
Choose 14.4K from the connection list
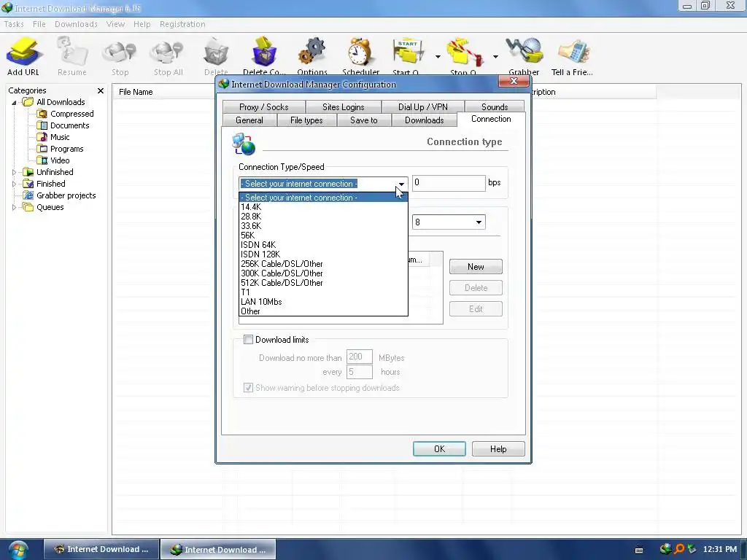pos(323,207)
